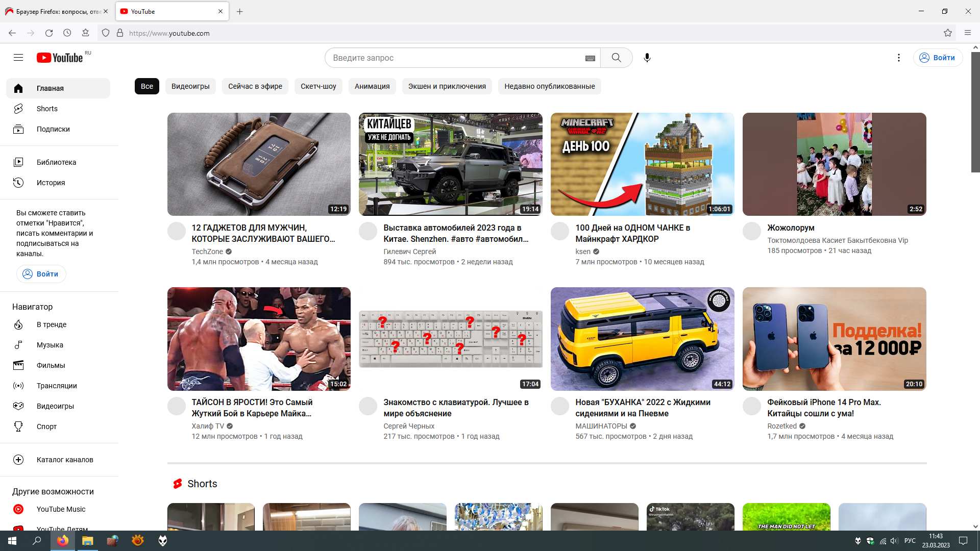Viewport: 980px width, 551px height.
Task: Select the Видеоигры filter chip
Action: (190, 86)
